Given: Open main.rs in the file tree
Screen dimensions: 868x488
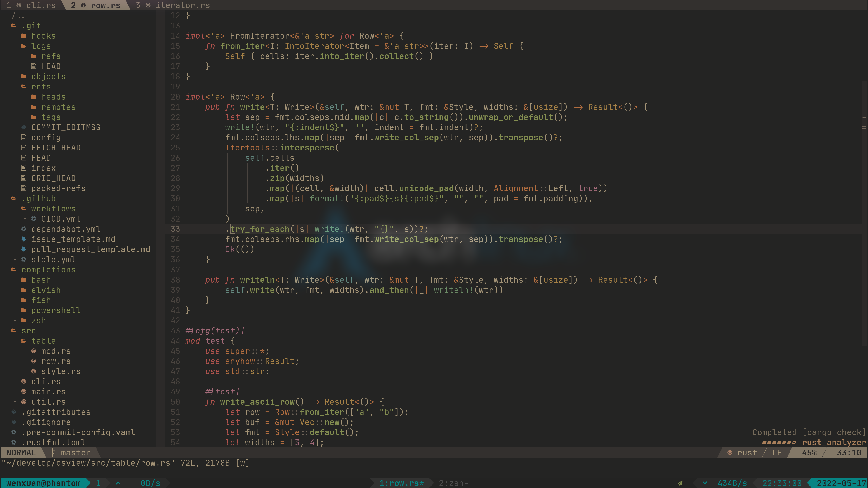Looking at the screenshot, I should (48, 392).
